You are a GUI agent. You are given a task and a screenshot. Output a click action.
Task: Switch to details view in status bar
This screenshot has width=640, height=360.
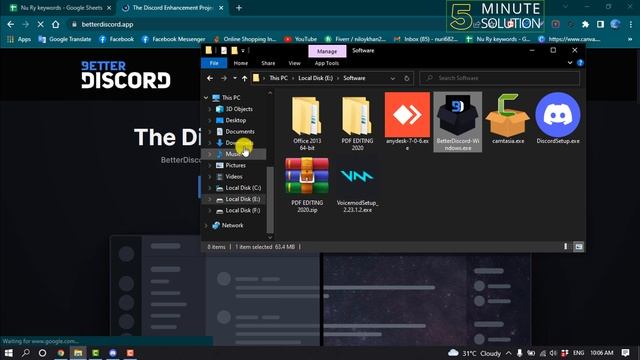pyautogui.click(x=565, y=247)
